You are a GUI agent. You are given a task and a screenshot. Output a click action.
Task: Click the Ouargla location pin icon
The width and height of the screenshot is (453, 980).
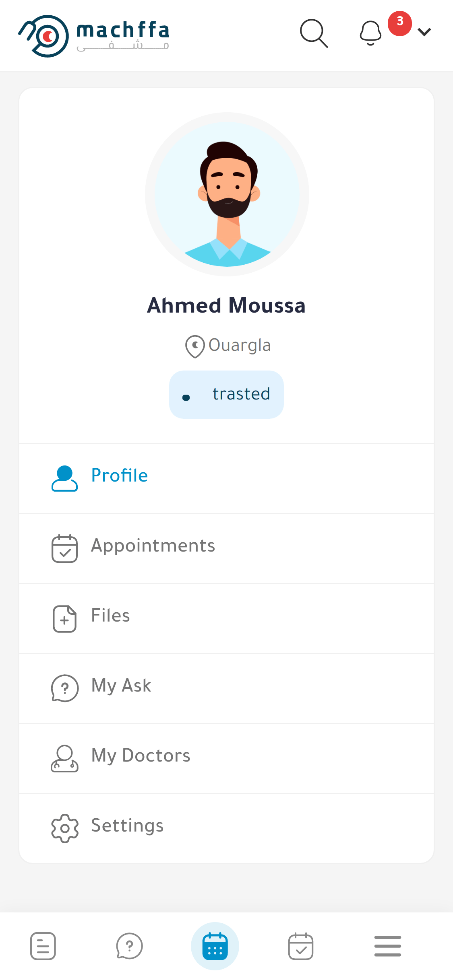pyautogui.click(x=195, y=346)
